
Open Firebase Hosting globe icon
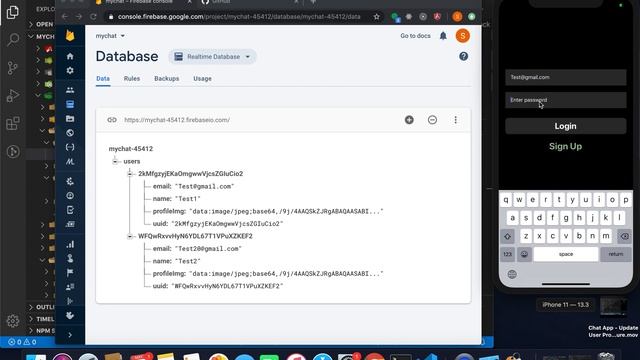(70, 133)
